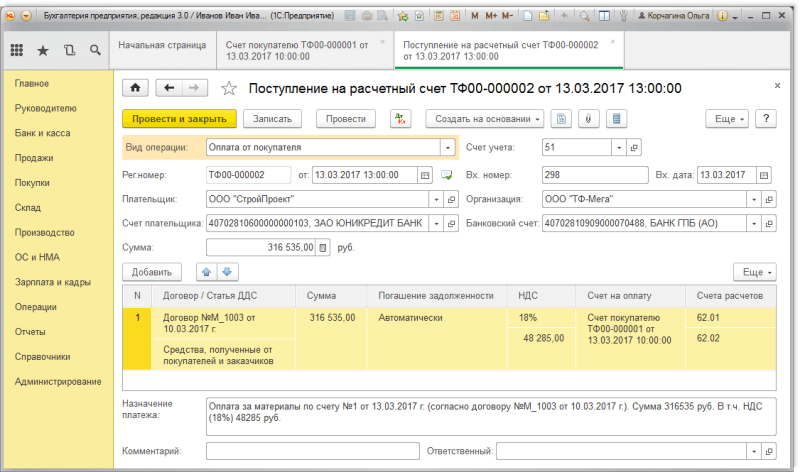Click Комментарий input field
Screen dimensions: 800x472
point(313,451)
